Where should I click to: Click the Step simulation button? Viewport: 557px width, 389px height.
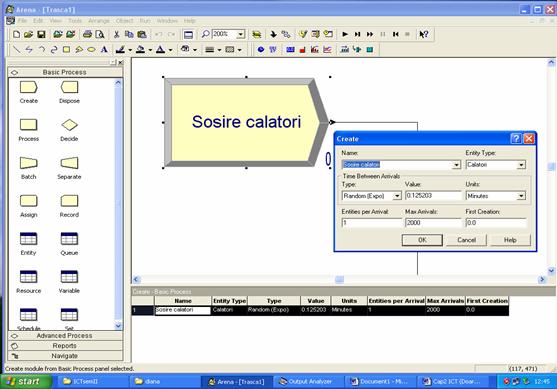(357, 34)
